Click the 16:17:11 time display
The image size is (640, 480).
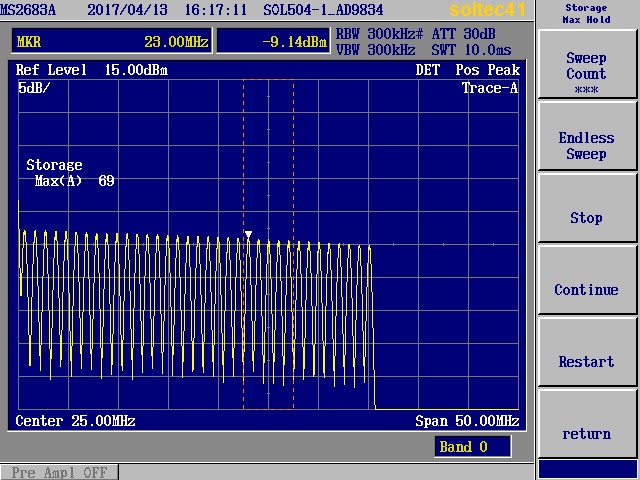[x=216, y=10]
